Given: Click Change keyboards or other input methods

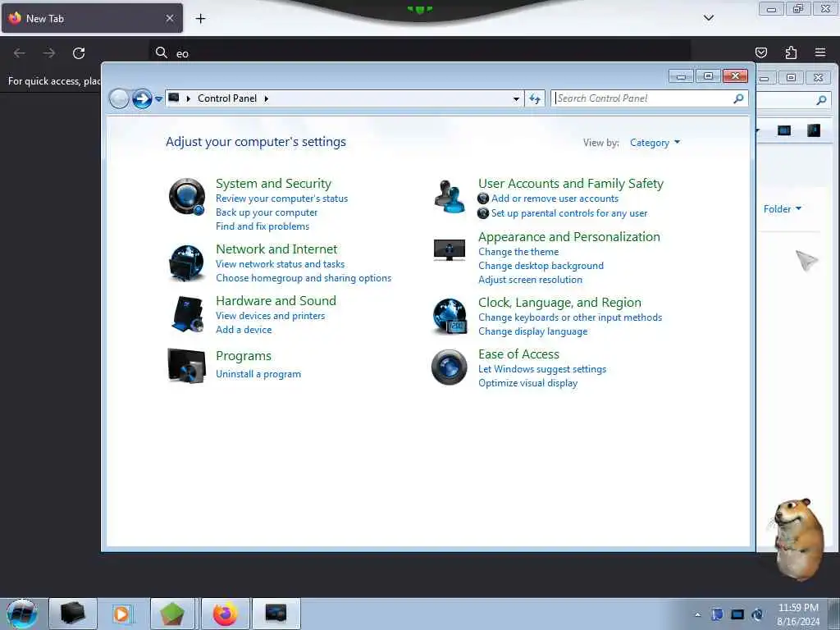Looking at the screenshot, I should click(570, 317).
